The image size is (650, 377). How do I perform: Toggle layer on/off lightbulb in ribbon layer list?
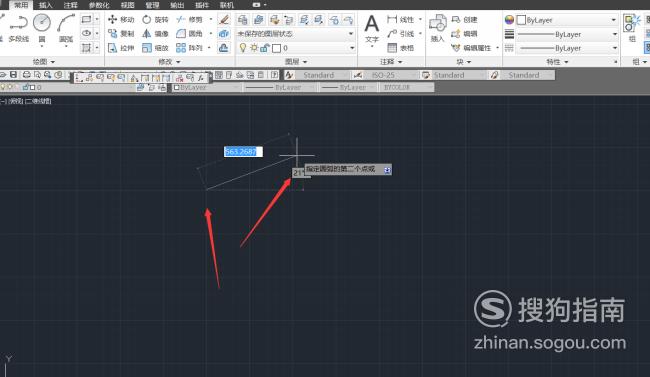click(243, 48)
